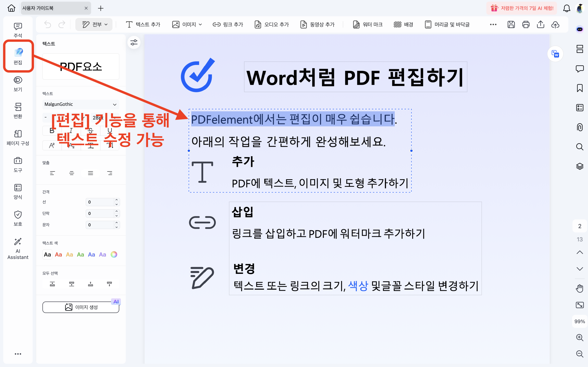The width and height of the screenshot is (588, 367).
Task: Click the zoom in icon
Action: pyautogui.click(x=579, y=338)
